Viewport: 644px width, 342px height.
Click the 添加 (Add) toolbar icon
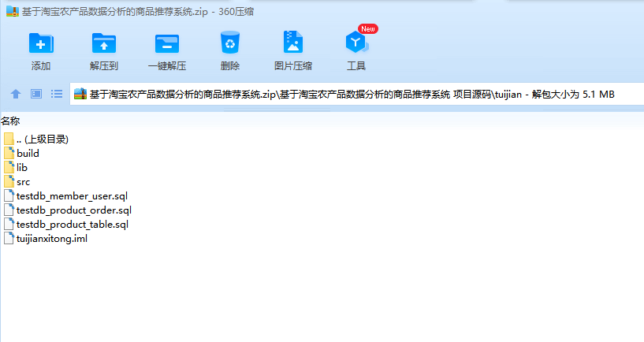[41, 43]
